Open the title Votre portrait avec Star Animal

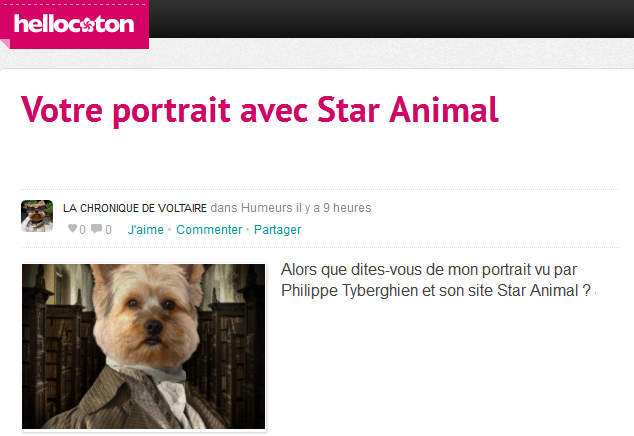(x=260, y=110)
